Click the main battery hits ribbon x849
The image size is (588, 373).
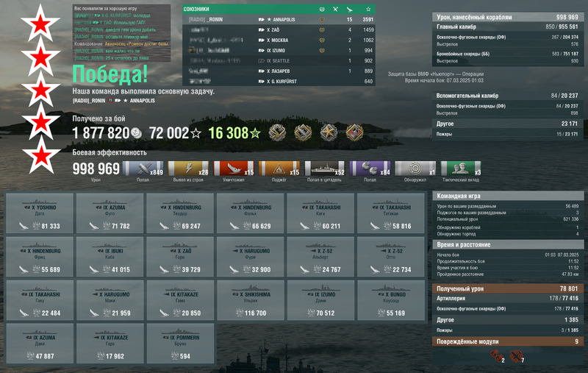[x=143, y=168]
